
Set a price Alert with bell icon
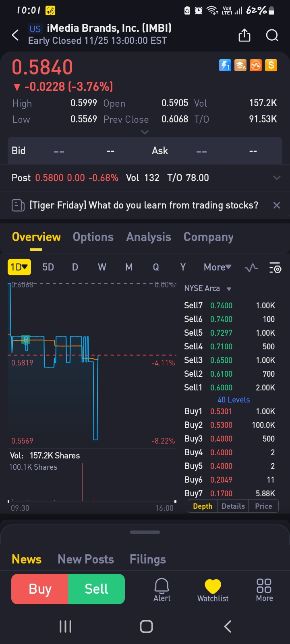pos(162,590)
